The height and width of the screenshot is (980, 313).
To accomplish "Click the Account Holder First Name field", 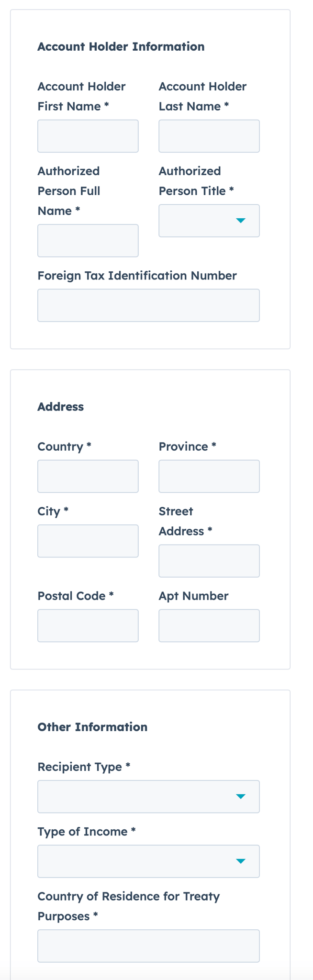I will coord(88,136).
